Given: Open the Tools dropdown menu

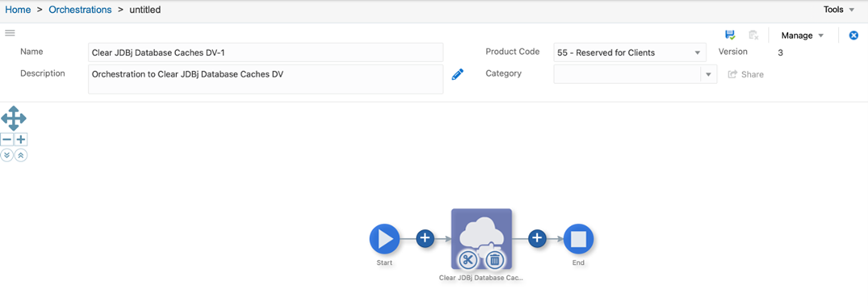Looking at the screenshot, I should click(x=839, y=10).
